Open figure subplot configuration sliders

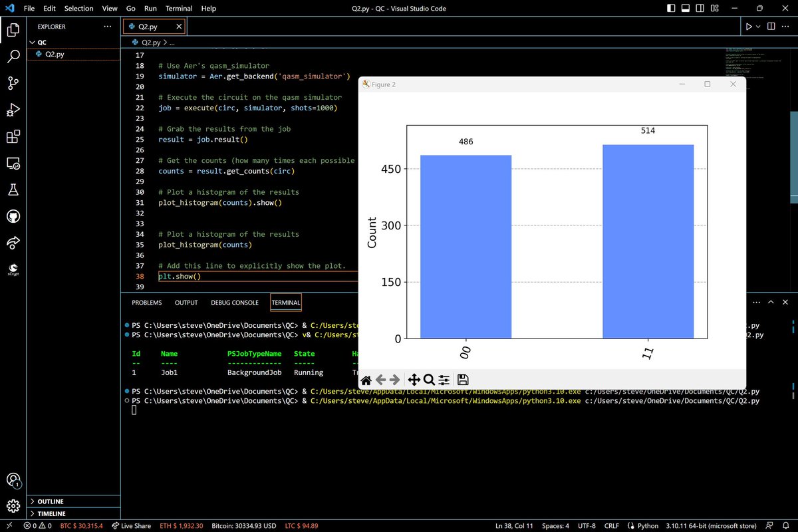(444, 380)
